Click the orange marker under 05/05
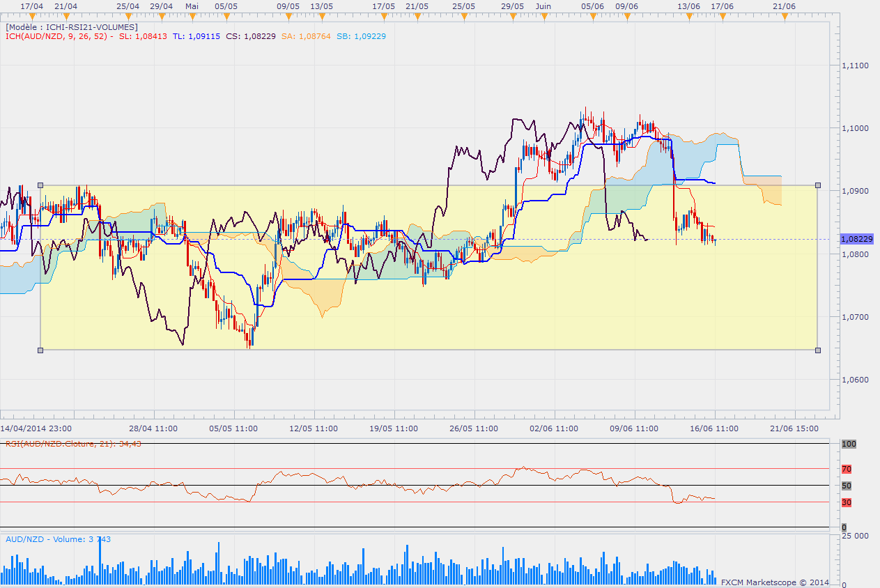The image size is (880, 588). pyautogui.click(x=225, y=15)
